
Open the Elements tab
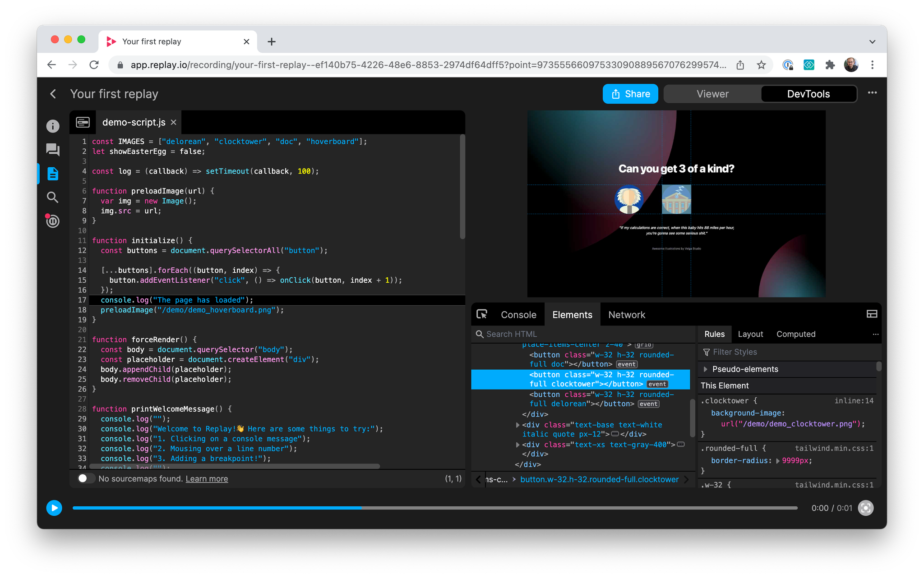(572, 315)
